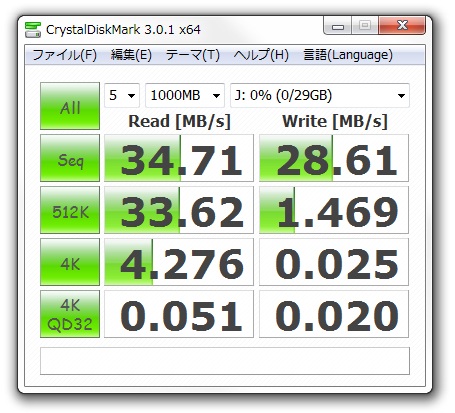Open the テーマ(T) menu

[x=193, y=55]
